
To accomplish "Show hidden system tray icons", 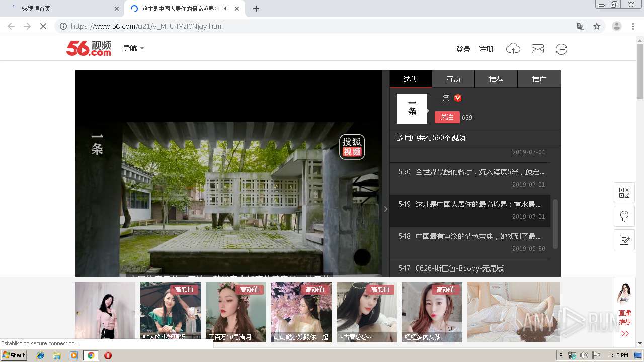I will tap(561, 355).
